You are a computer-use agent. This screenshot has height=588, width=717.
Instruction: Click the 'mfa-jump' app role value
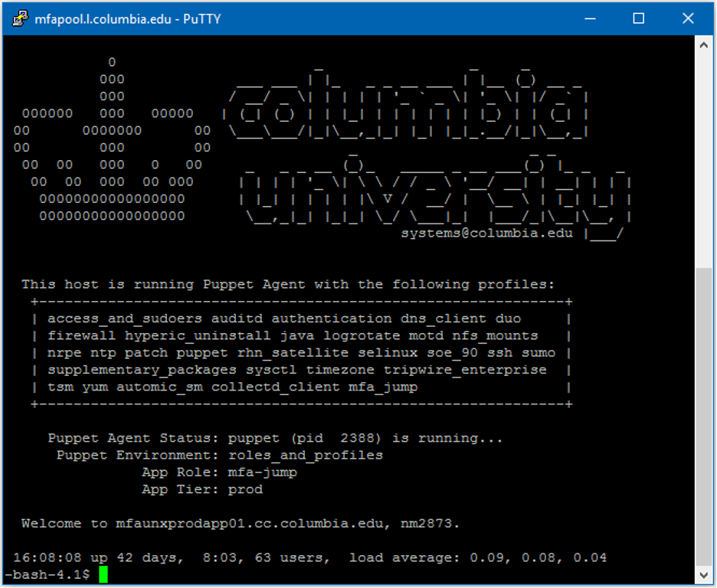(x=263, y=472)
